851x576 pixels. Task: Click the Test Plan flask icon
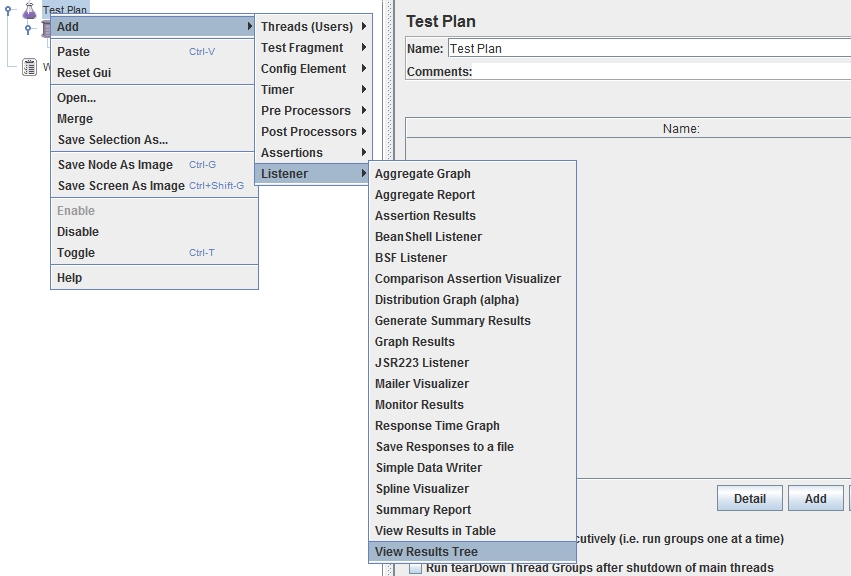pos(28,10)
